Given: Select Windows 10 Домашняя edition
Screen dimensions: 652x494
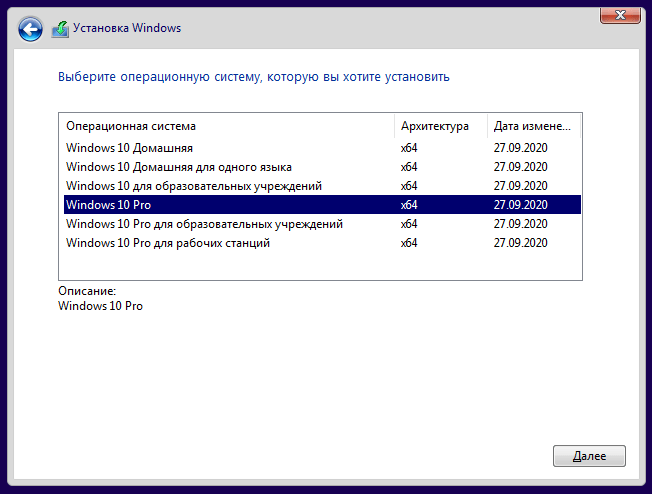Looking at the screenshot, I should click(322, 148).
